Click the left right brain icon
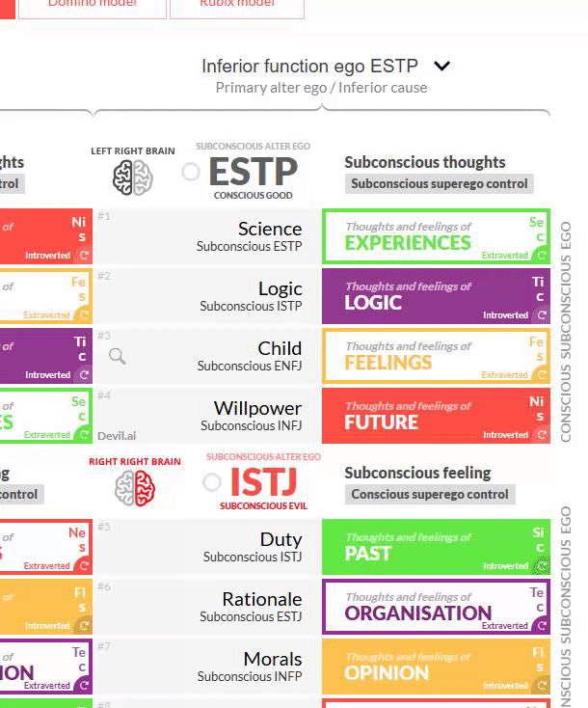 pos(133,177)
